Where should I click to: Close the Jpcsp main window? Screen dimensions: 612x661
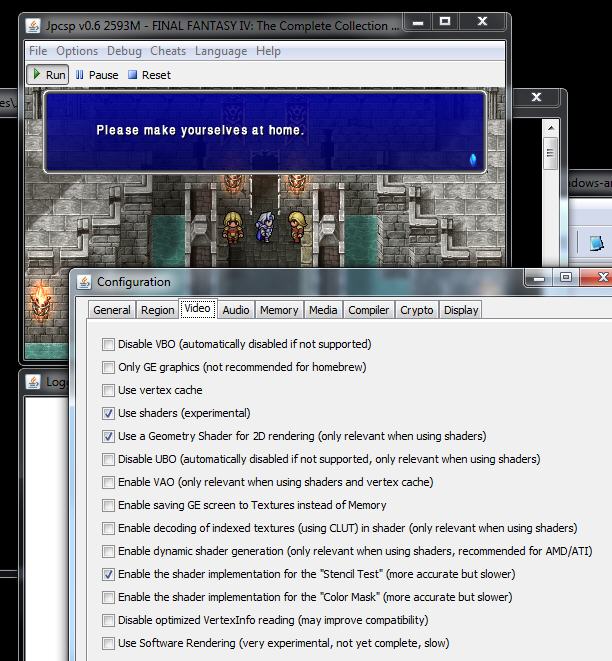(482, 22)
